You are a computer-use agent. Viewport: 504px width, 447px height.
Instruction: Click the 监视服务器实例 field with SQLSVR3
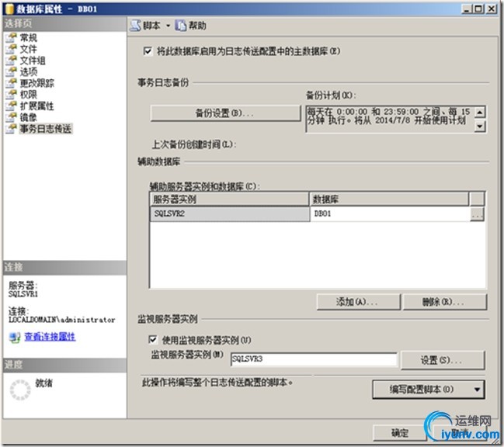click(314, 359)
